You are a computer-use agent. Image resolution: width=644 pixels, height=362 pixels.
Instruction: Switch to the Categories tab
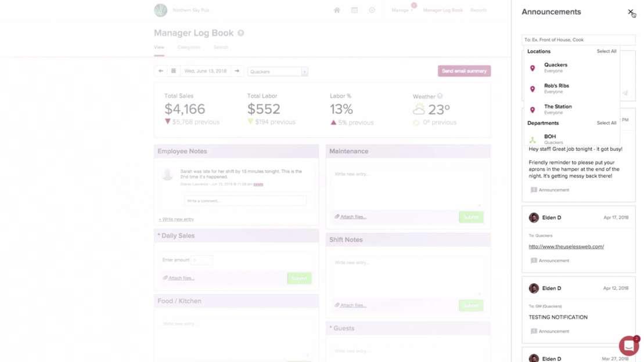pyautogui.click(x=189, y=48)
